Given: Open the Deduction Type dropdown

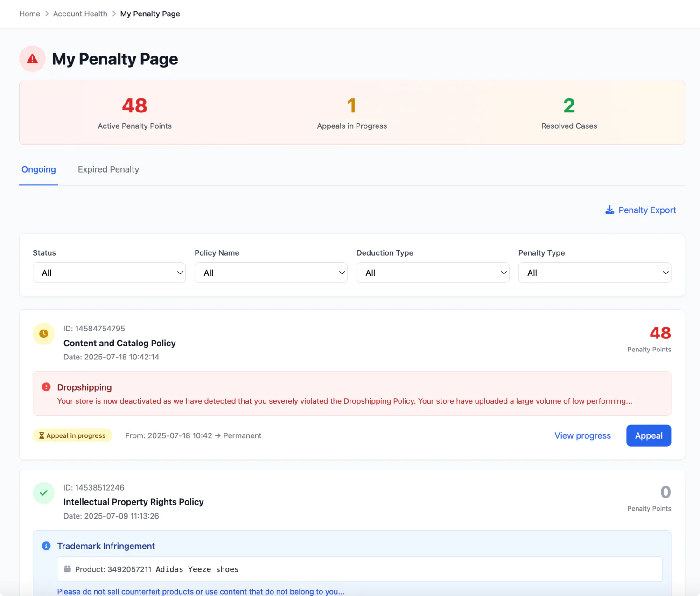Looking at the screenshot, I should (433, 273).
